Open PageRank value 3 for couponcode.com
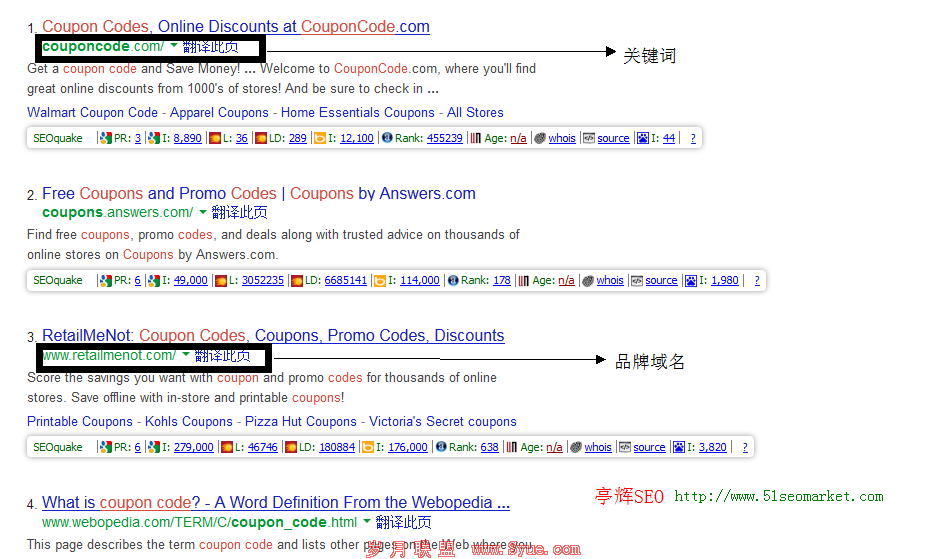Viewport: 944px width, 559px height. [138, 138]
